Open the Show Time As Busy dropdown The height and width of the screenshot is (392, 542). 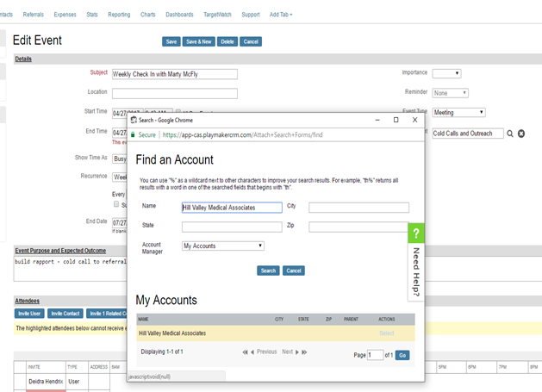click(x=120, y=159)
